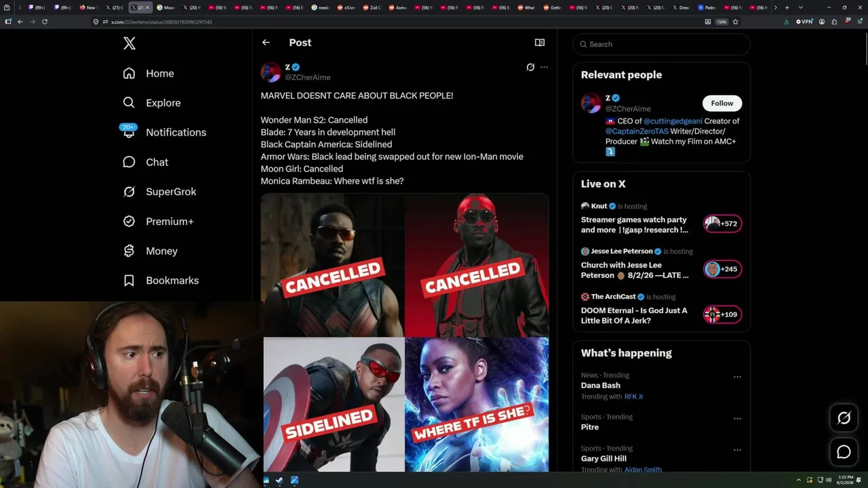Click the browser address bar URL
Screen dimensions: 868x488
161,22
